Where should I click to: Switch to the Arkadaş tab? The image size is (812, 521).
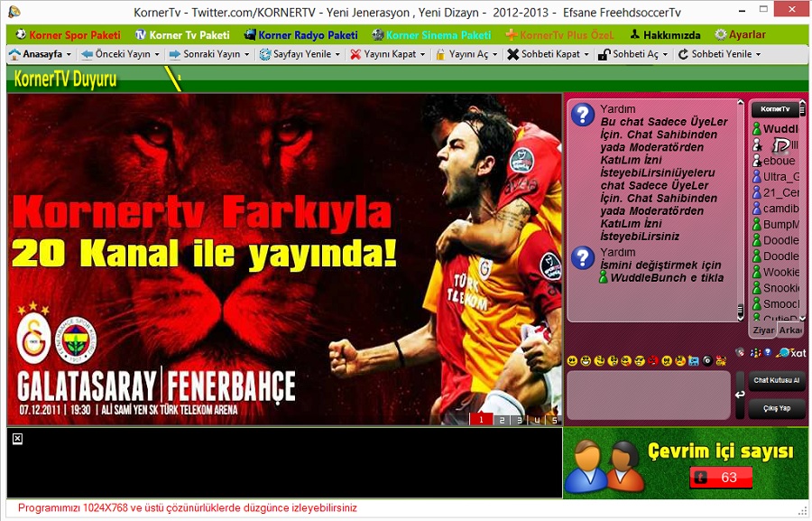(790, 330)
